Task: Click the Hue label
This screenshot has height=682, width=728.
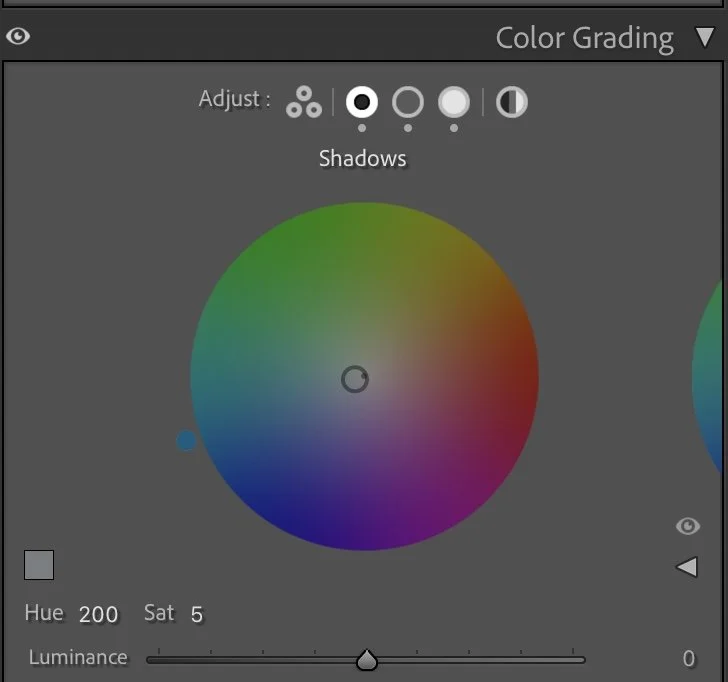Action: [x=44, y=613]
